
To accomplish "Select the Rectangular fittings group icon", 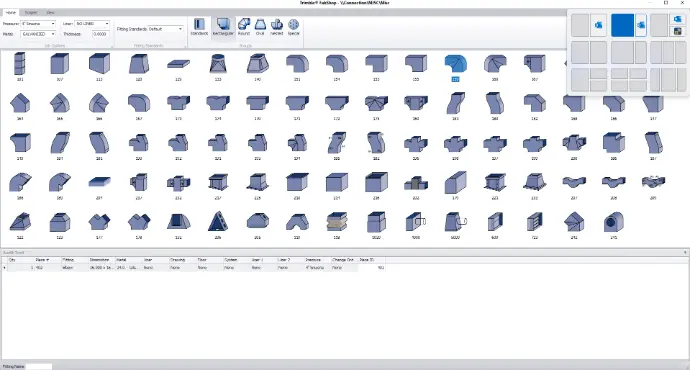I will [223, 27].
